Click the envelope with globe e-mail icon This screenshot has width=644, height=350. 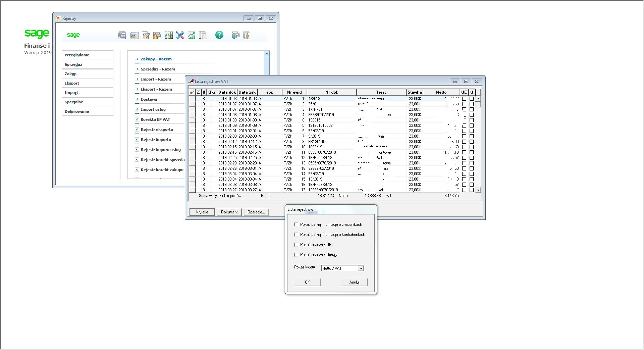[235, 35]
